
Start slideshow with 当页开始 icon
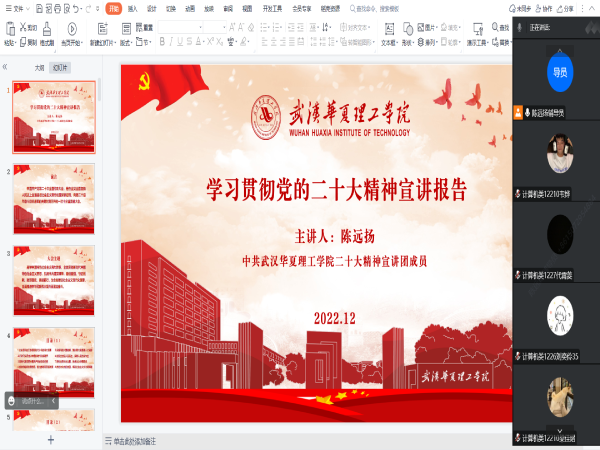74,29
